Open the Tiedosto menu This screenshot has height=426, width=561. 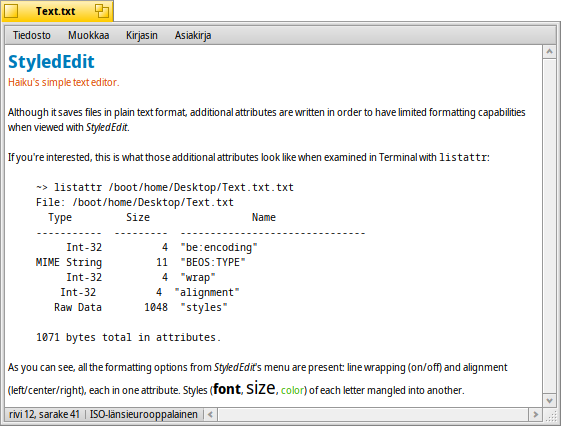32,35
